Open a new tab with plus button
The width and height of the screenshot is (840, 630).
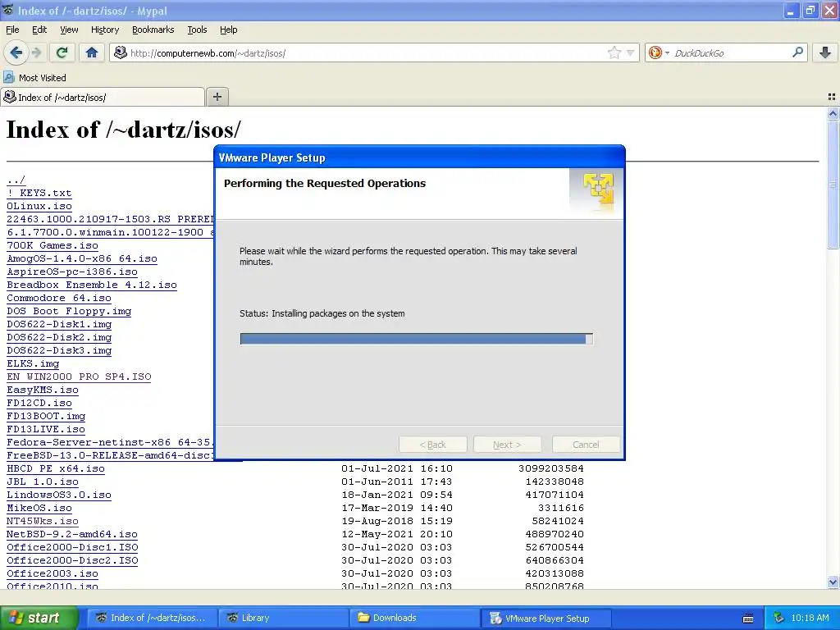(217, 97)
